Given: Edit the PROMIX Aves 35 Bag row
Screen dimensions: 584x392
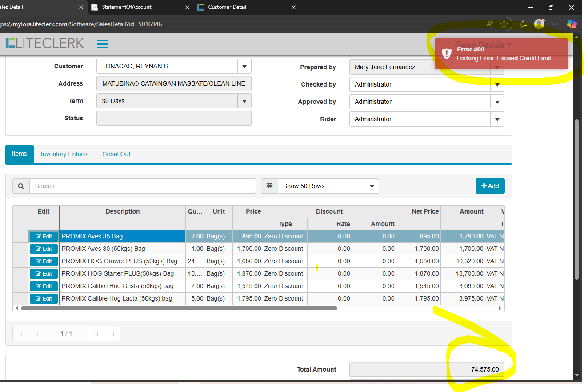Looking at the screenshot, I should (44, 237).
